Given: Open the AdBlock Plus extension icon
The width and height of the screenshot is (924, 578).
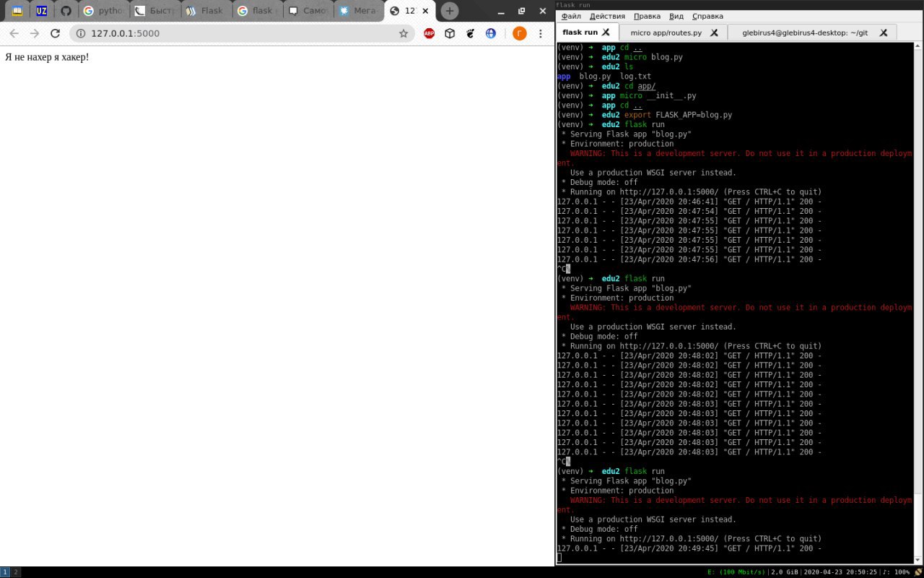Looking at the screenshot, I should (429, 33).
